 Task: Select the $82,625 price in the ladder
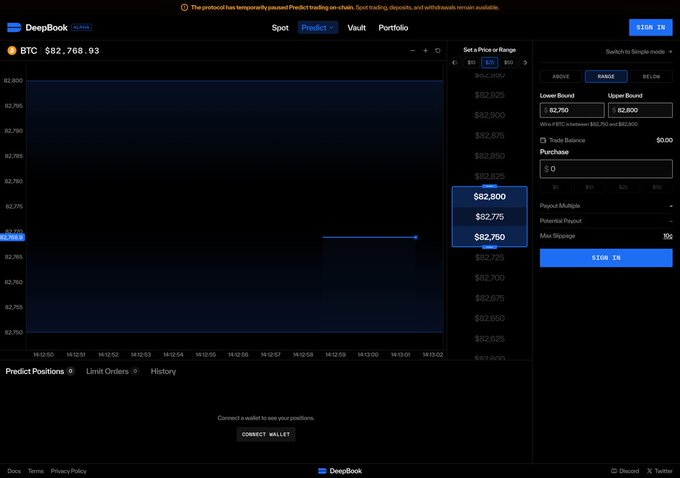(x=490, y=339)
